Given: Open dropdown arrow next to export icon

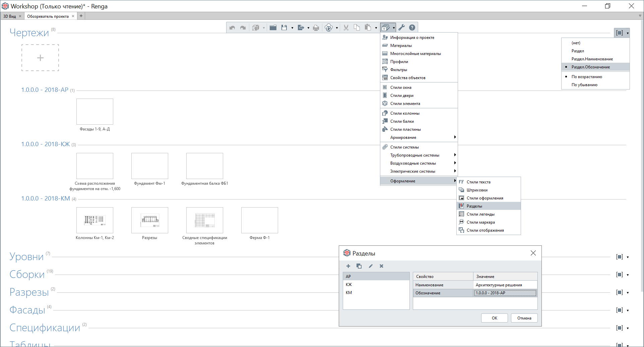Looking at the screenshot, I should (x=308, y=28).
